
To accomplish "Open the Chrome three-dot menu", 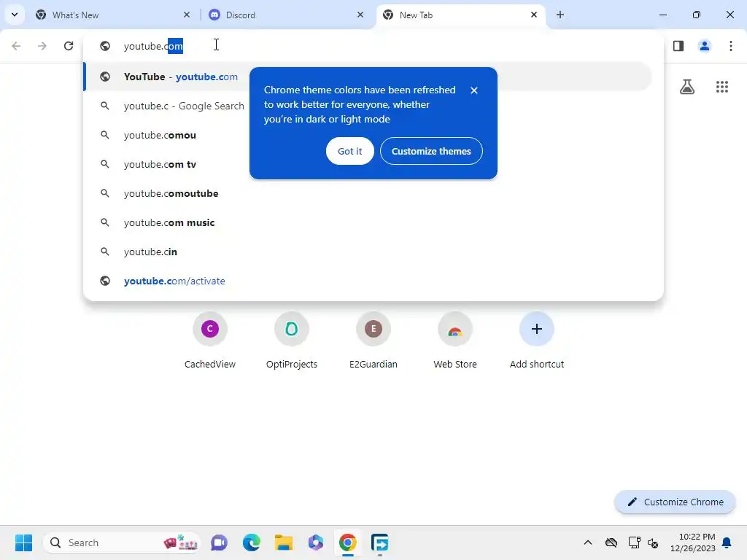I will (730, 46).
